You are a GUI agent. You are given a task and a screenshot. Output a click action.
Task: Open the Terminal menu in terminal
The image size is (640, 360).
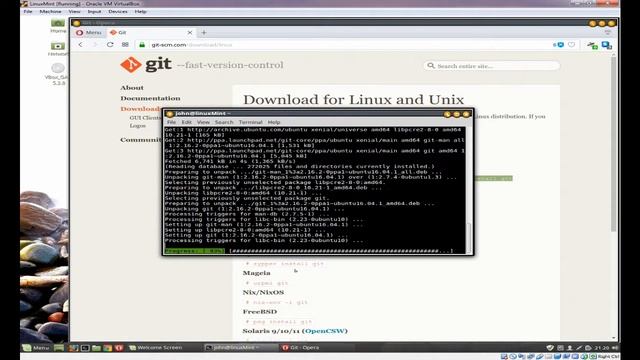(251, 122)
